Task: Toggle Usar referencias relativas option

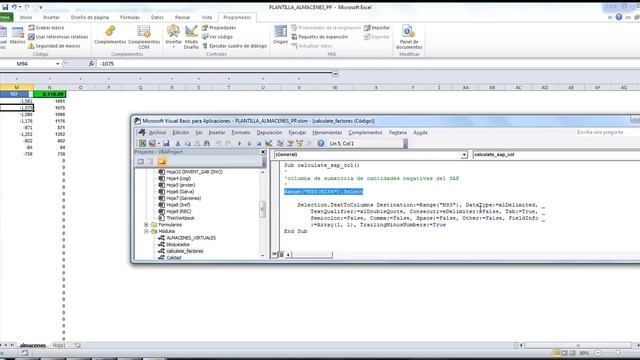Action: point(58,37)
